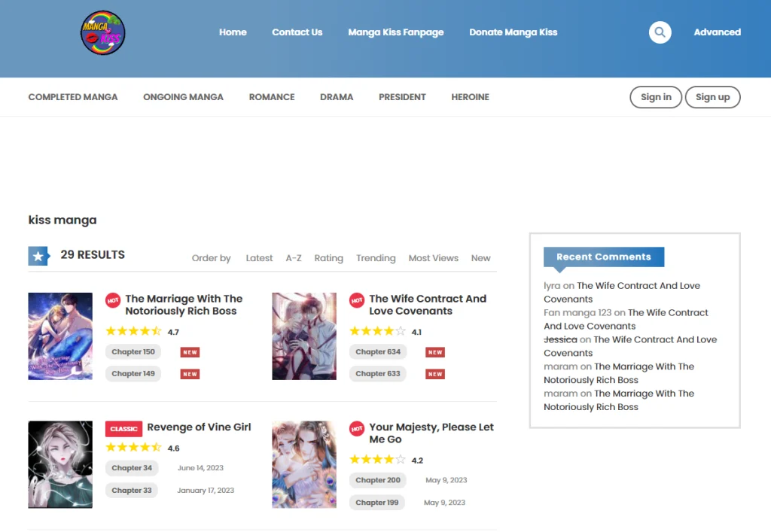Read Chapter 150
Screen dimensions: 771x532
pos(133,352)
